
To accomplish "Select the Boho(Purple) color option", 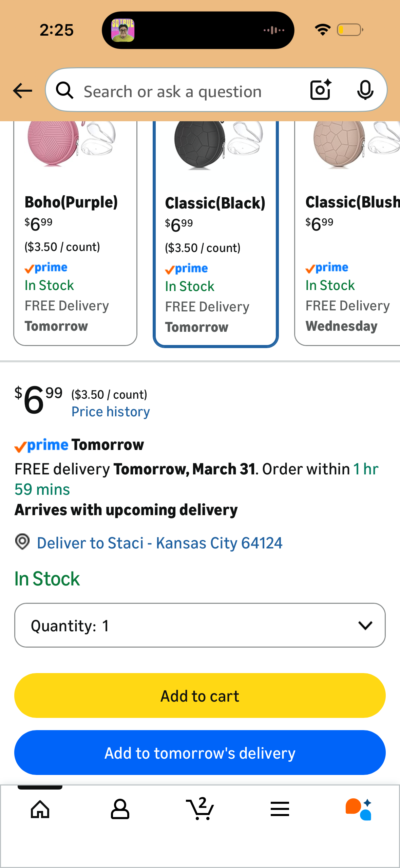I will (75, 233).
